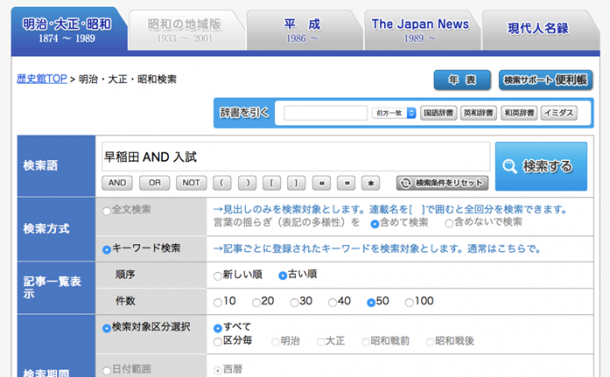The width and height of the screenshot is (610, 377).
Task: Open the 年表 button
Action: 462,80
